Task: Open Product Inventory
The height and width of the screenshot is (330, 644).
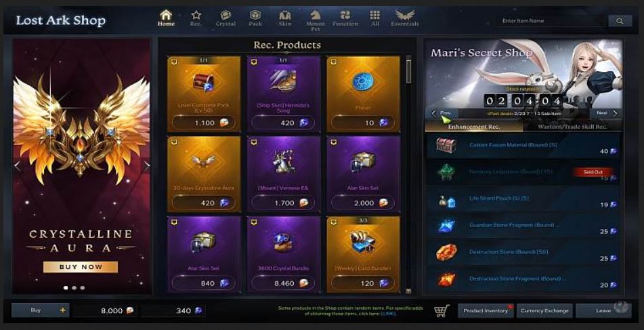Action: tap(486, 310)
